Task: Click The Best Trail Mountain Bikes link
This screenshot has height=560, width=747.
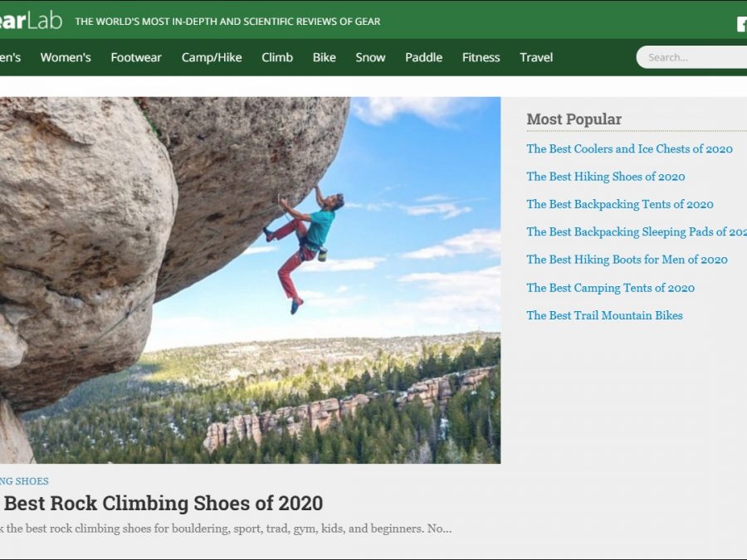Action: pos(604,315)
